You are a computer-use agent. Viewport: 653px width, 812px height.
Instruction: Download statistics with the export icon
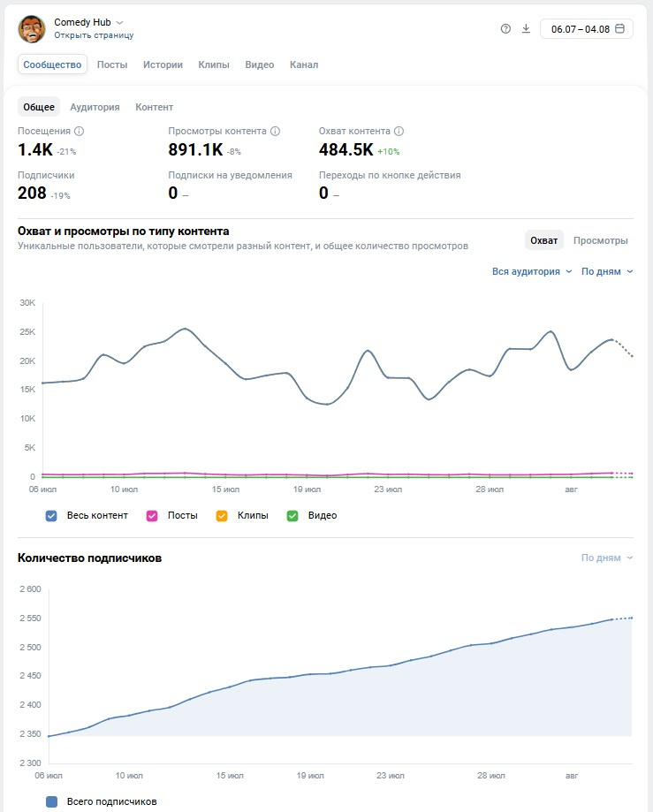pyautogui.click(x=526, y=28)
